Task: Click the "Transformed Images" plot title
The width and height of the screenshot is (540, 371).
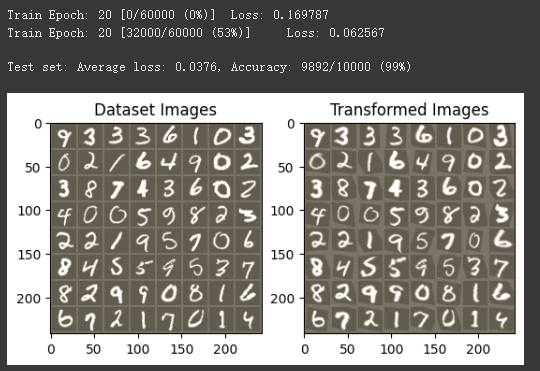Action: 409,110
